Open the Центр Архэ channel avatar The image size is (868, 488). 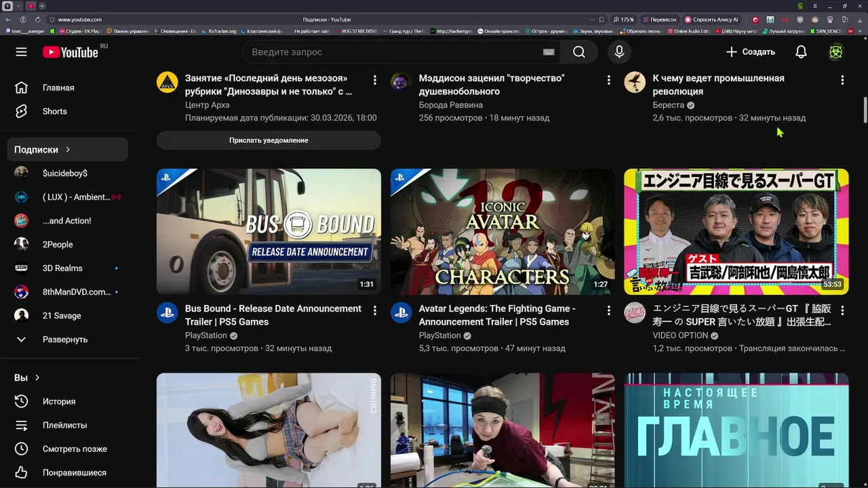pos(167,83)
